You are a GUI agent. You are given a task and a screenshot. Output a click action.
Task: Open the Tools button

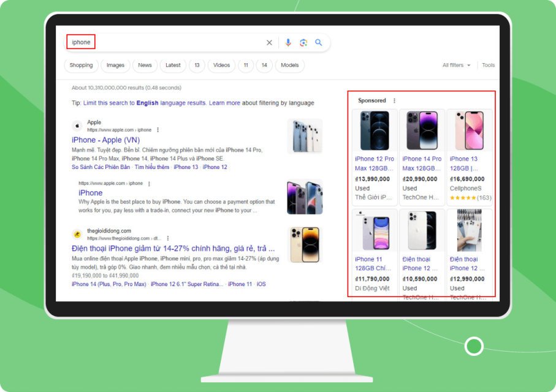[x=488, y=65]
